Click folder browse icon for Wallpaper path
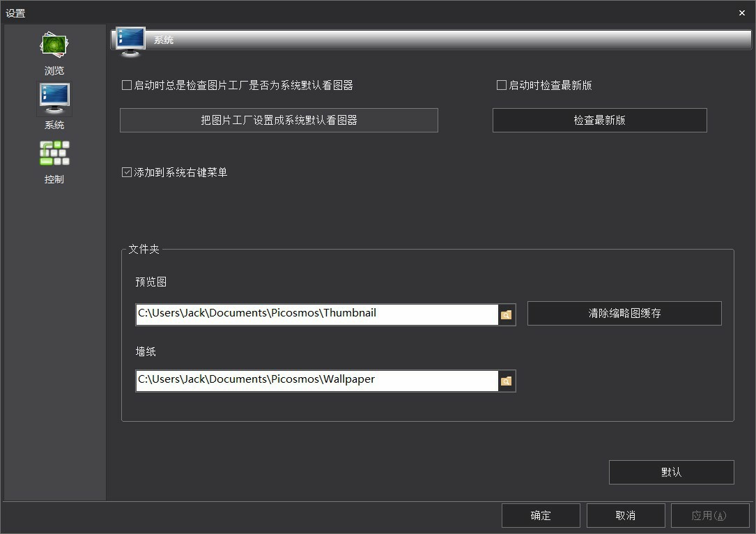The width and height of the screenshot is (756, 534). click(507, 381)
